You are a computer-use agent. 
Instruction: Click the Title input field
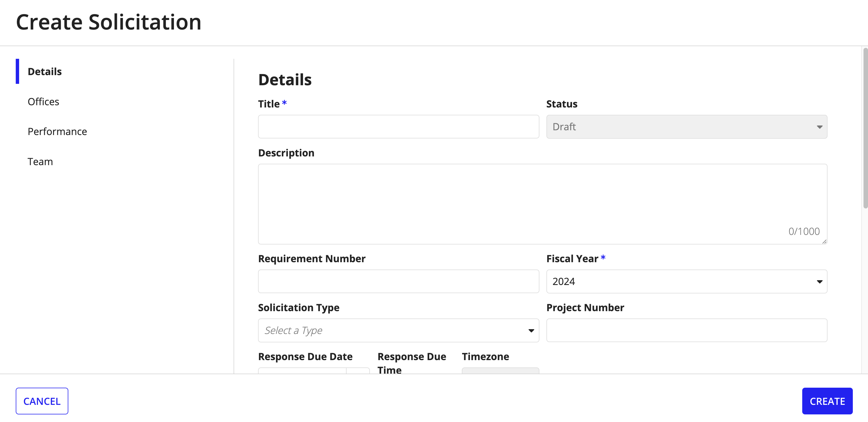(398, 127)
